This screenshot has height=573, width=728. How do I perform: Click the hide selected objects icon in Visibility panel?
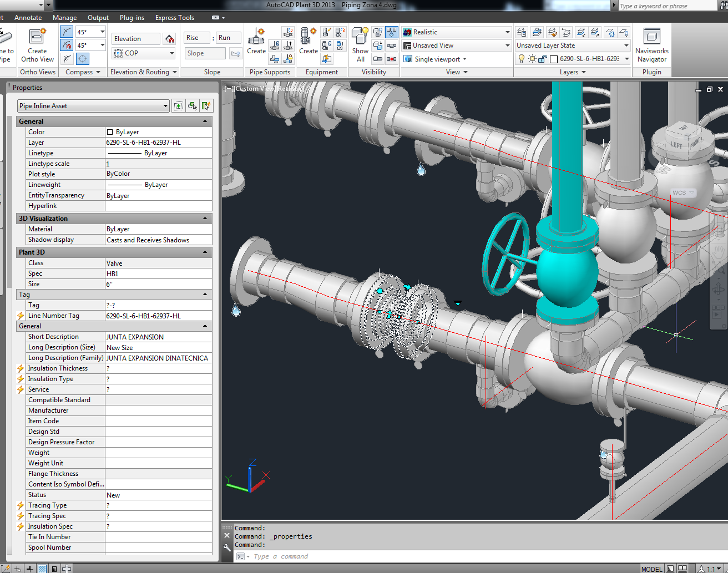pos(378,32)
